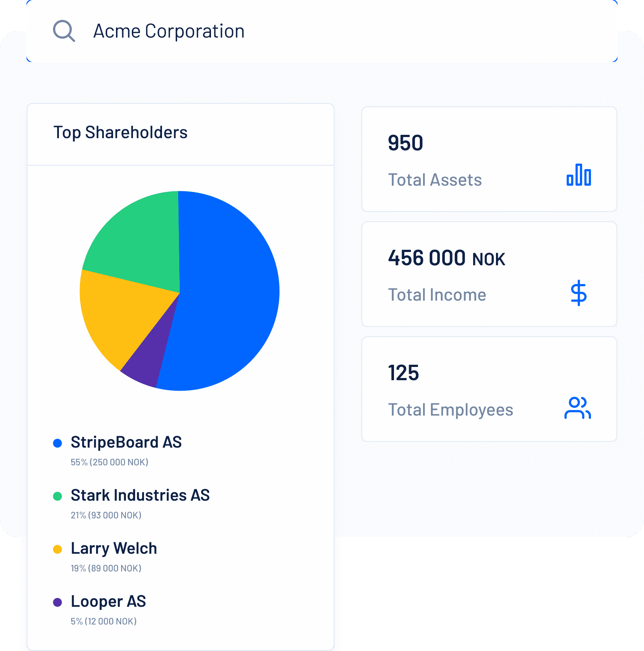Click the purple Looper AS legend dot
The width and height of the screenshot is (644, 651).
pos(57,602)
